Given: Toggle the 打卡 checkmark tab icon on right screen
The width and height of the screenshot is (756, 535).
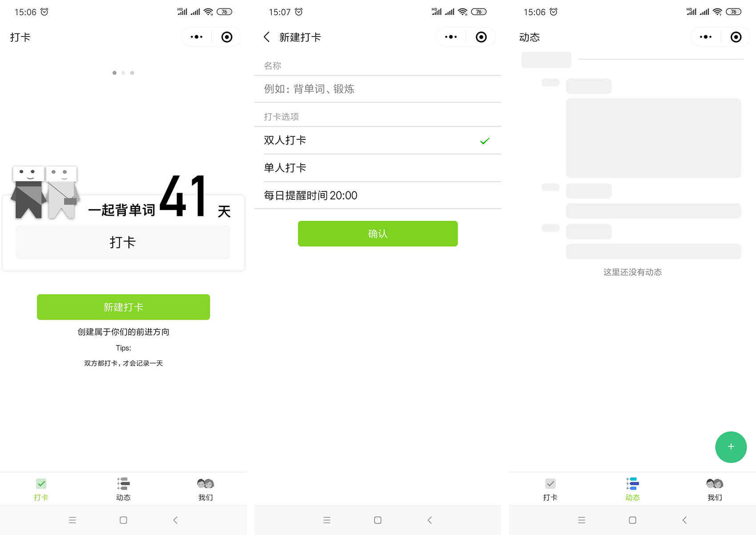Looking at the screenshot, I should pyautogui.click(x=550, y=483).
